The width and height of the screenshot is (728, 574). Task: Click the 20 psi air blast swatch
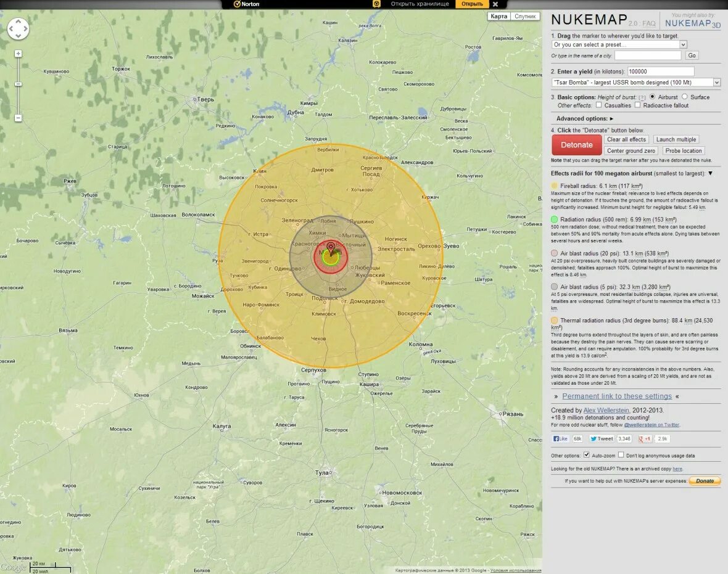coord(555,253)
